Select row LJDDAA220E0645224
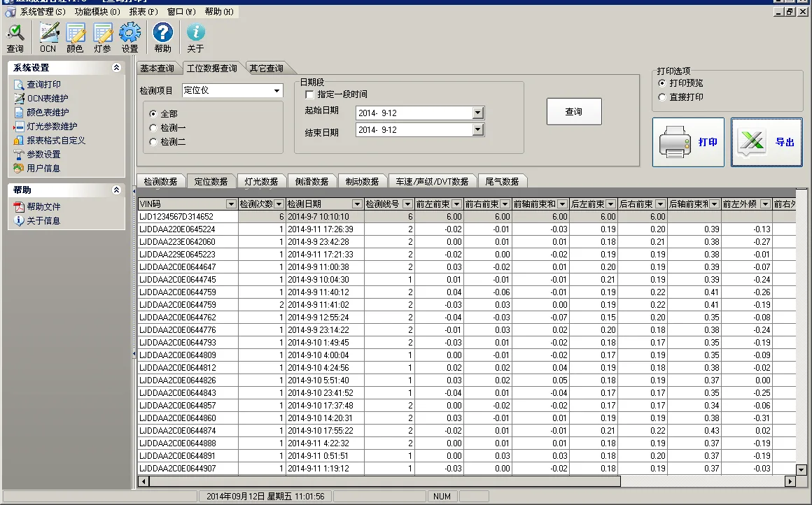 click(467, 229)
